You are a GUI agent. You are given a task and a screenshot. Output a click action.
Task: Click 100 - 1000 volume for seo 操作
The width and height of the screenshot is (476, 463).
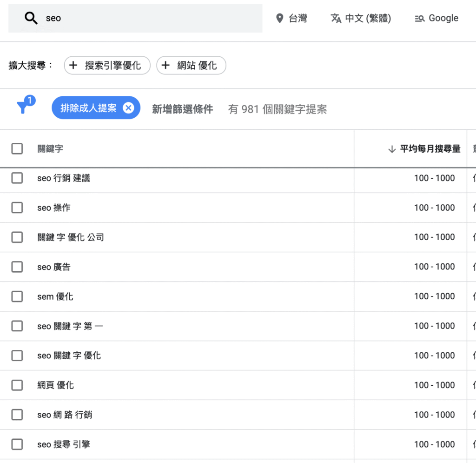pos(435,208)
